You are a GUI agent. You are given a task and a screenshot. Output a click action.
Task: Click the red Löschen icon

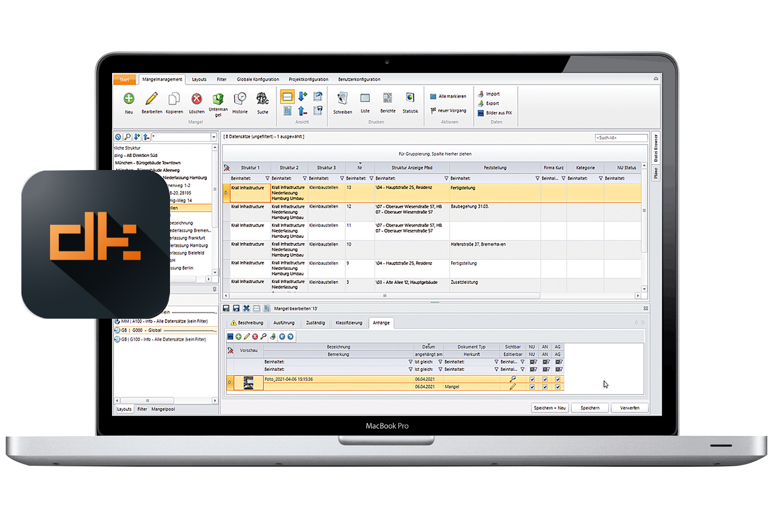(x=197, y=99)
